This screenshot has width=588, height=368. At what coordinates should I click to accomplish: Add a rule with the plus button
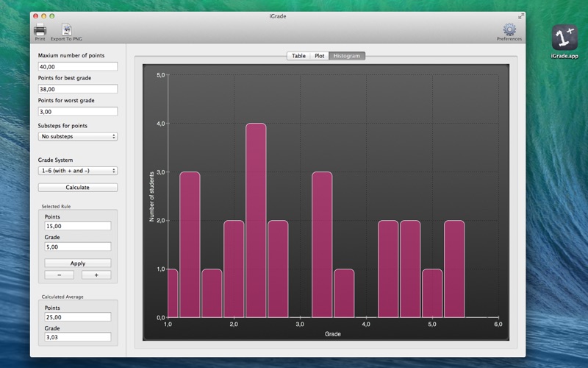click(x=96, y=275)
